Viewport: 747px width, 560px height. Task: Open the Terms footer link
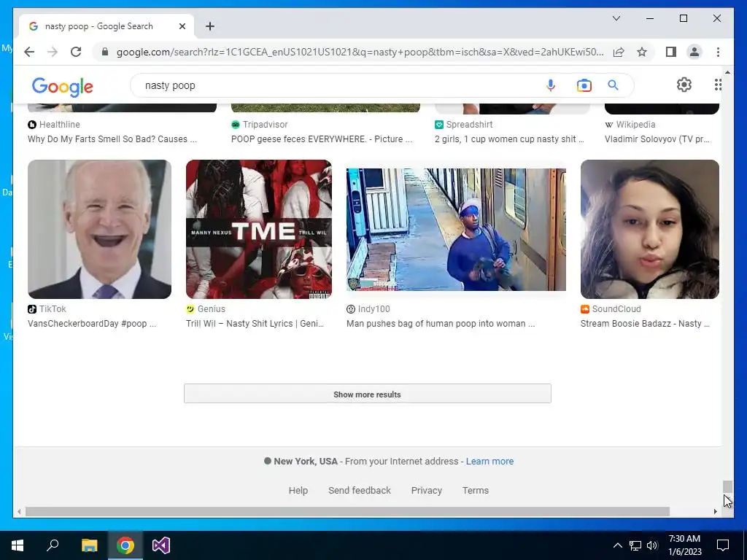tap(476, 490)
